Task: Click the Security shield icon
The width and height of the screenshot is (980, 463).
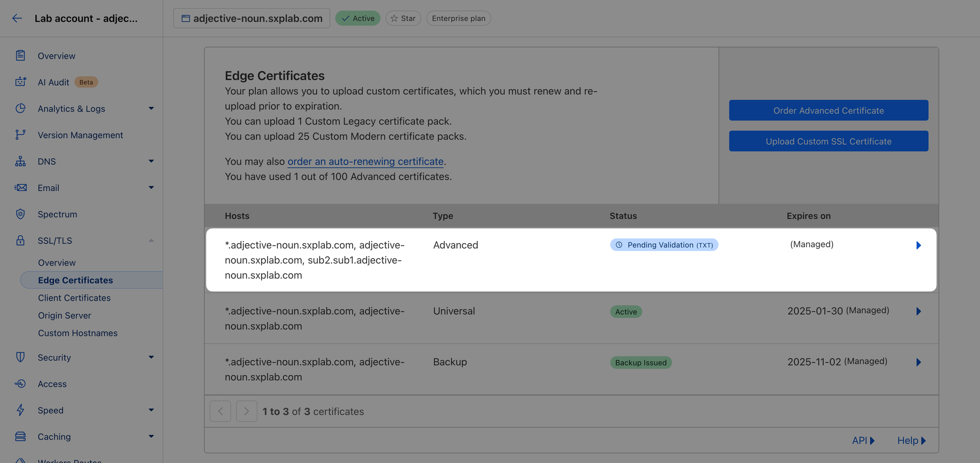Action: tap(20, 357)
